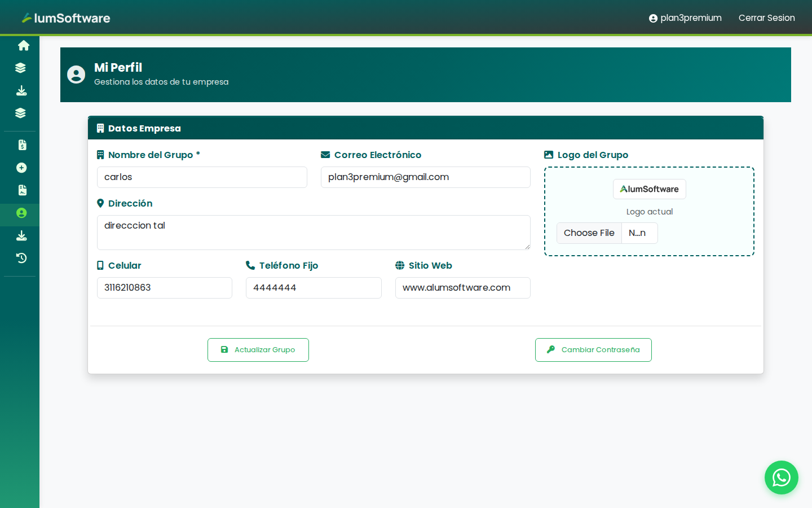Click Choose File for group logo
812x508 pixels.
(x=589, y=233)
